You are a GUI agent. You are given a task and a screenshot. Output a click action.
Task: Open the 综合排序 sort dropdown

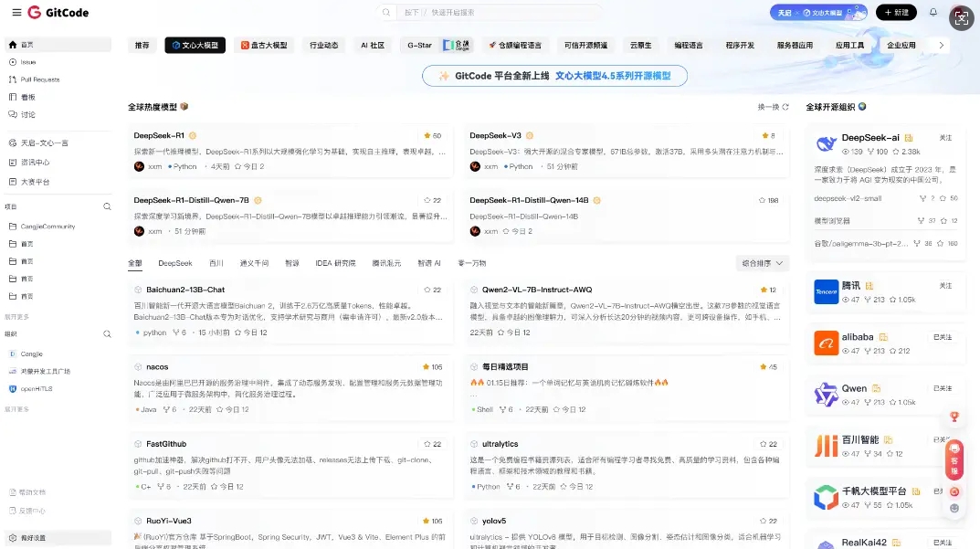(762, 263)
